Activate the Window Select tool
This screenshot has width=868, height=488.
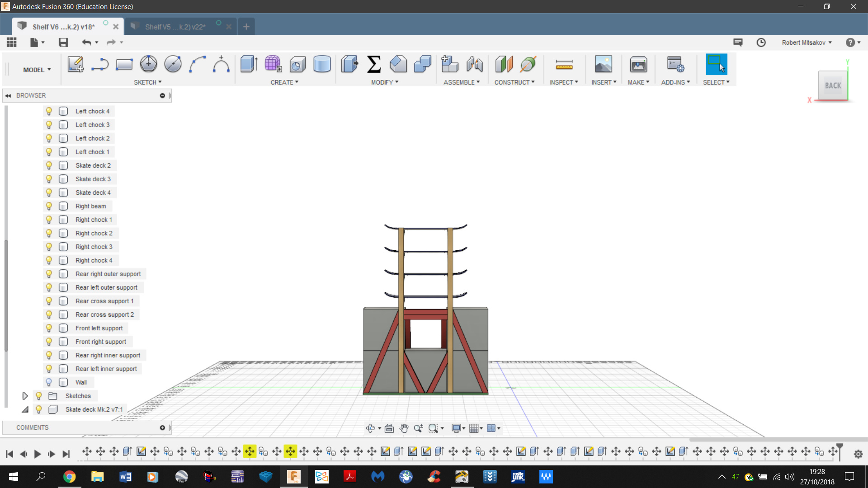tap(716, 64)
